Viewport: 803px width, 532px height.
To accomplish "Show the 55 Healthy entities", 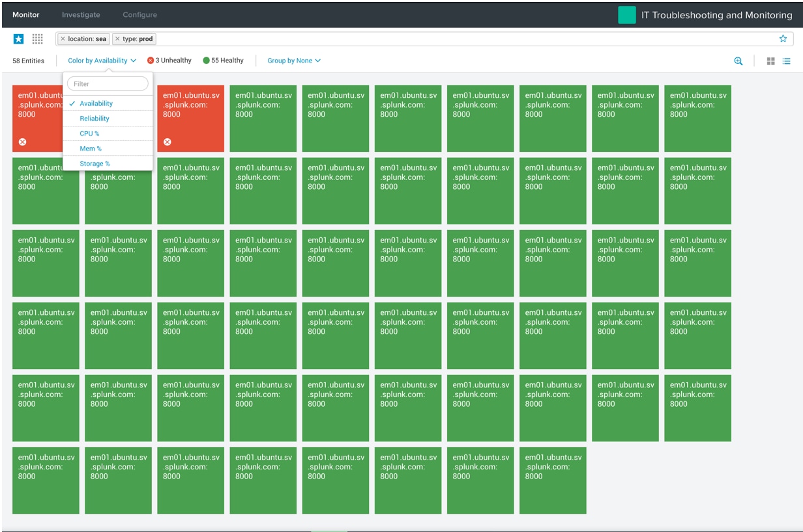I will pos(223,61).
